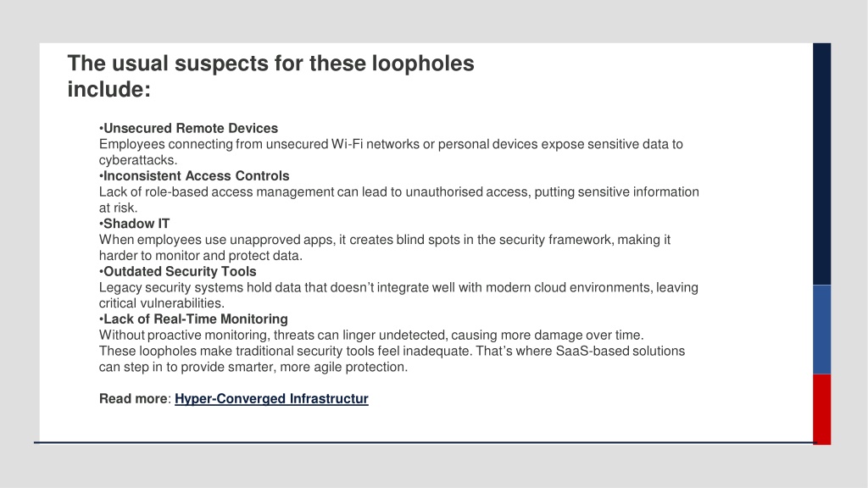
Task: Select the Shadow IT heading
Action: (x=135, y=224)
